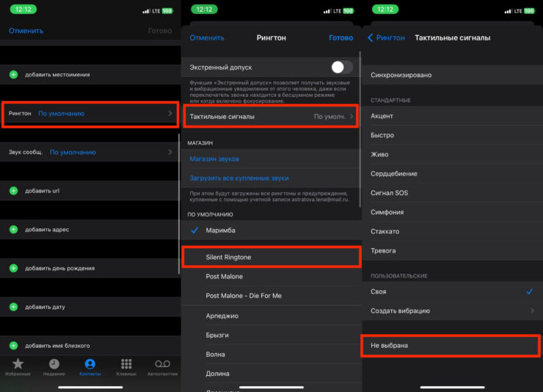The image size is (543, 392).
Task: Select the Silent Ringtone option
Action: coord(271,257)
